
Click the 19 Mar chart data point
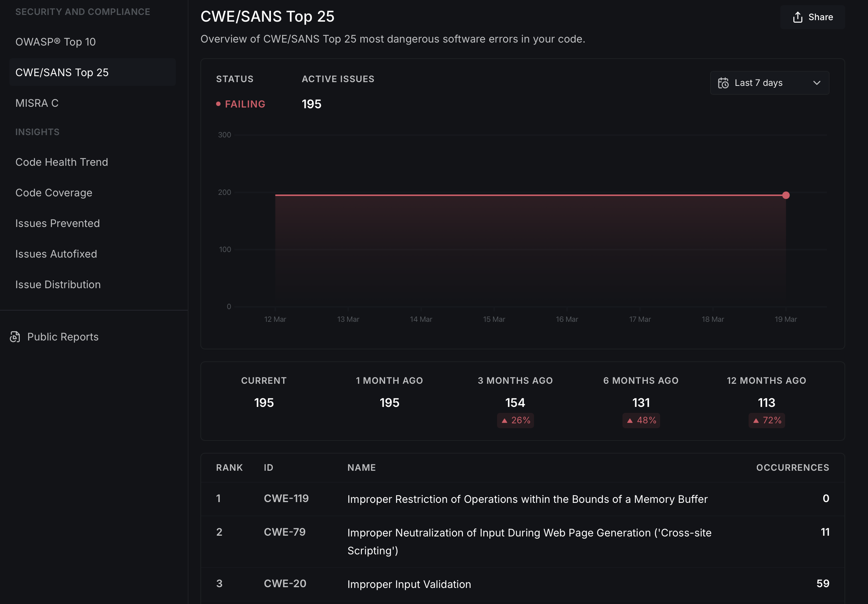(x=786, y=195)
